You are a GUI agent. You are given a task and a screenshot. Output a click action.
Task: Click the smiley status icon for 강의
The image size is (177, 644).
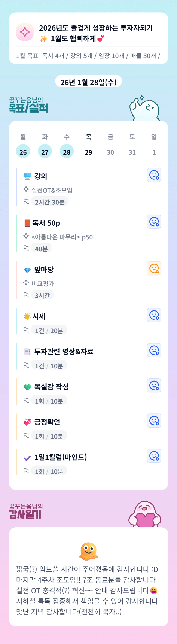pyautogui.click(x=154, y=175)
